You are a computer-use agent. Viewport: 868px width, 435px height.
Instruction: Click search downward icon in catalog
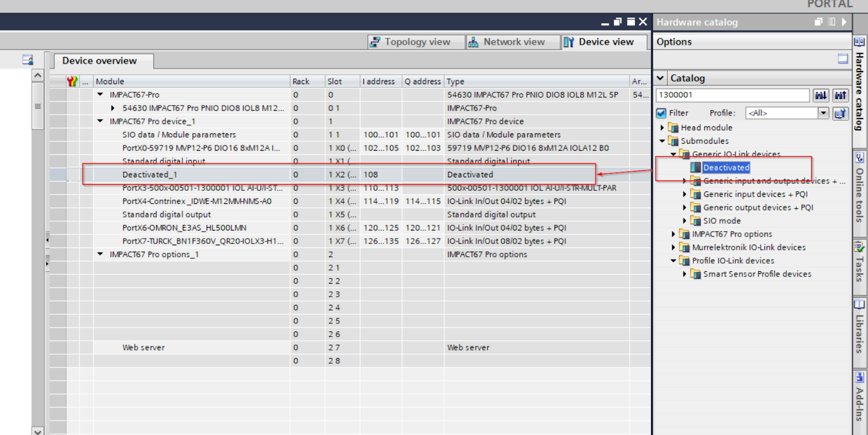pos(821,95)
